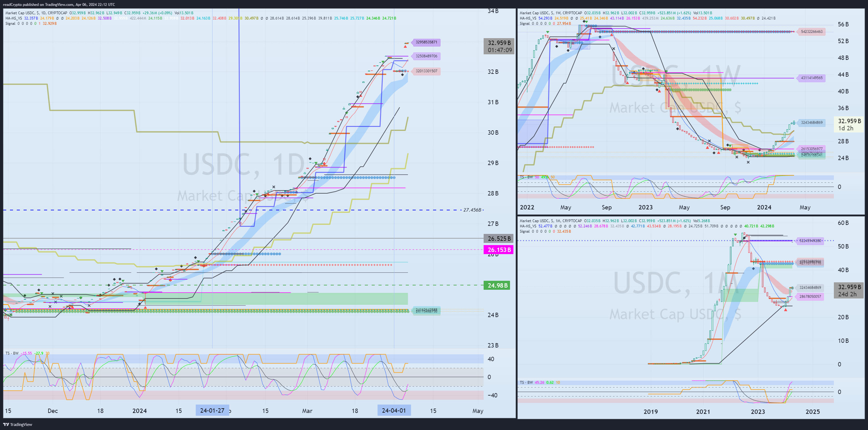868x430 pixels.
Task: Click the TradingView logo at bottom left
Action: coord(17,424)
